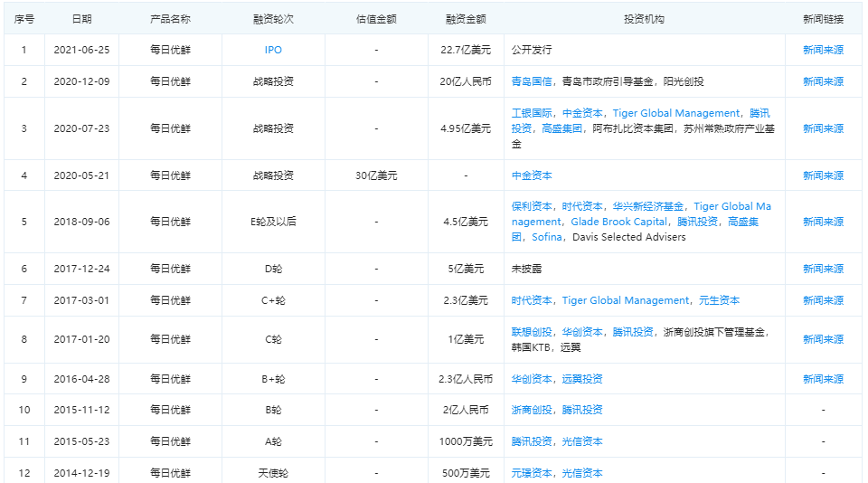
Task: Click 时代资本 in the C+轮 row
Action: pyautogui.click(x=533, y=300)
